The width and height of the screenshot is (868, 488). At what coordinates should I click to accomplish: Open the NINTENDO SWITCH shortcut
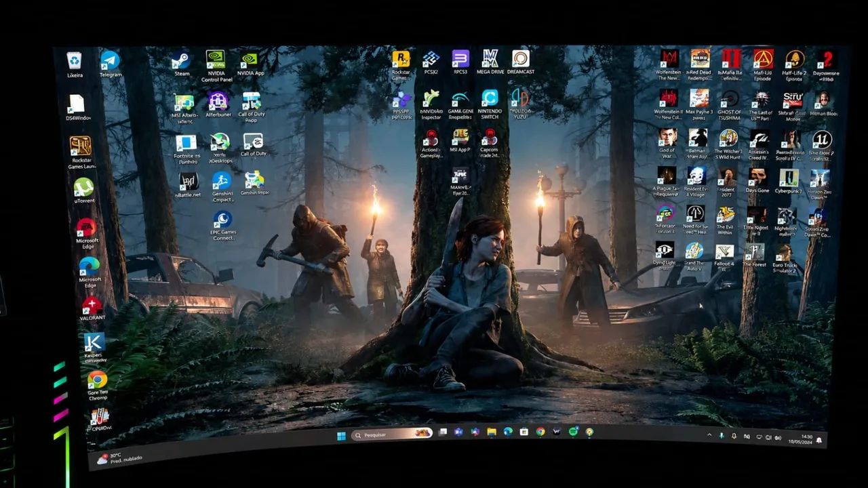(x=490, y=104)
